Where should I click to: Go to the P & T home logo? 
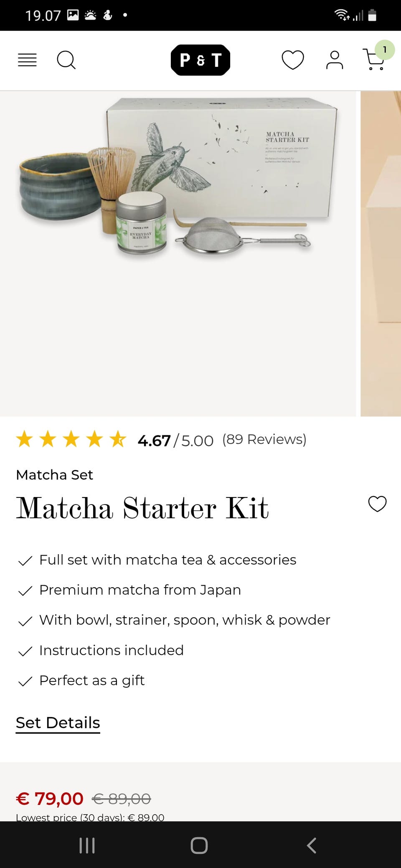click(200, 60)
